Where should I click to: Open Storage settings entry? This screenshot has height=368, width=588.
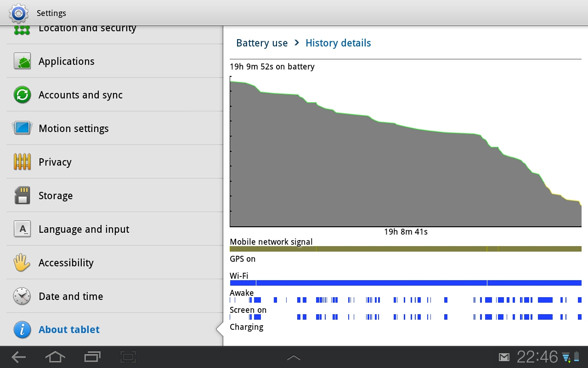[x=115, y=195]
